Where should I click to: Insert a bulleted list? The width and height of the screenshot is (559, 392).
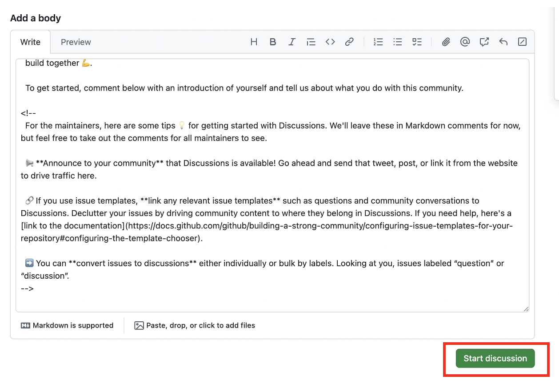tap(398, 42)
